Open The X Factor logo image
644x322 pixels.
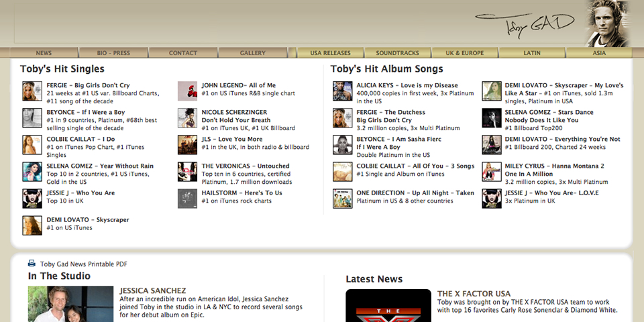click(388, 306)
